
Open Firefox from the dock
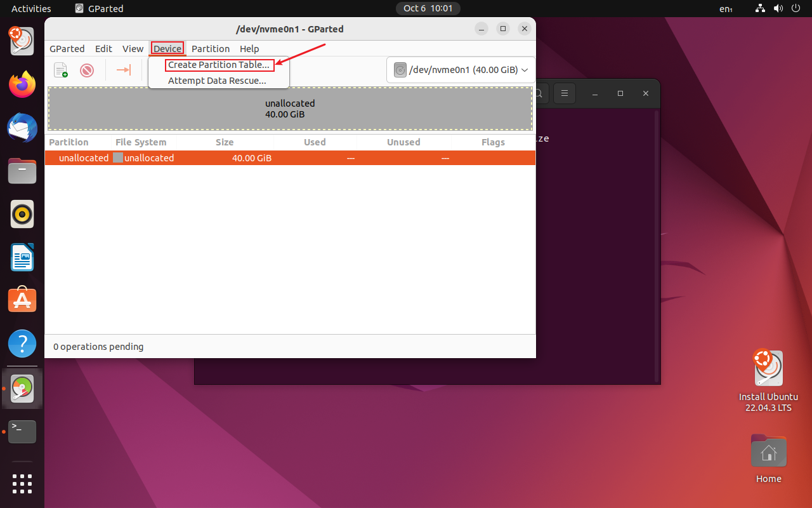tap(22, 84)
